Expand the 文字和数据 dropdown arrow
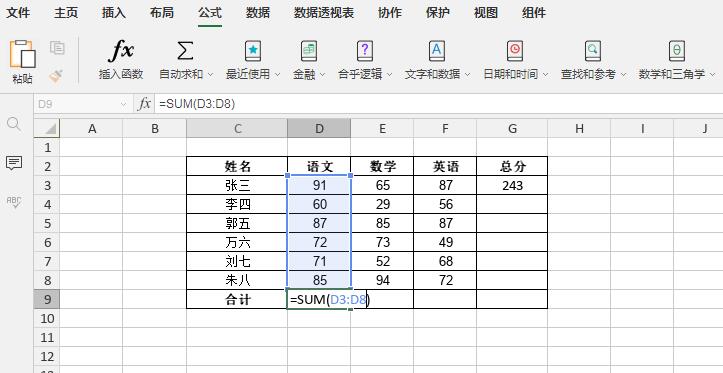Image resolution: width=723 pixels, height=373 pixels. click(468, 74)
